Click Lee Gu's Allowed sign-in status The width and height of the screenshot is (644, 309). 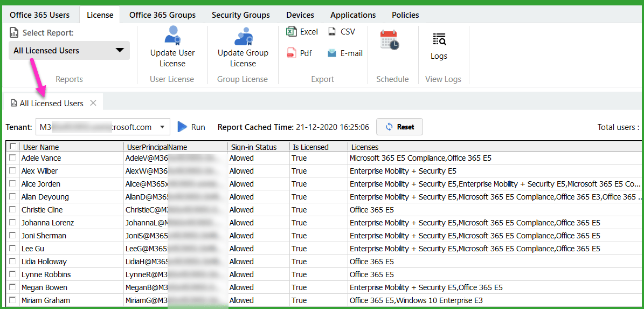[x=258, y=249]
